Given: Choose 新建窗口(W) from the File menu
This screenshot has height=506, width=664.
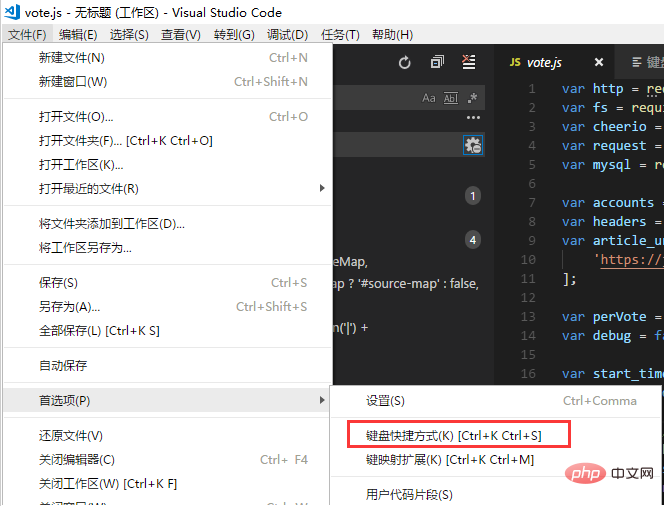Looking at the screenshot, I should 168,81.
